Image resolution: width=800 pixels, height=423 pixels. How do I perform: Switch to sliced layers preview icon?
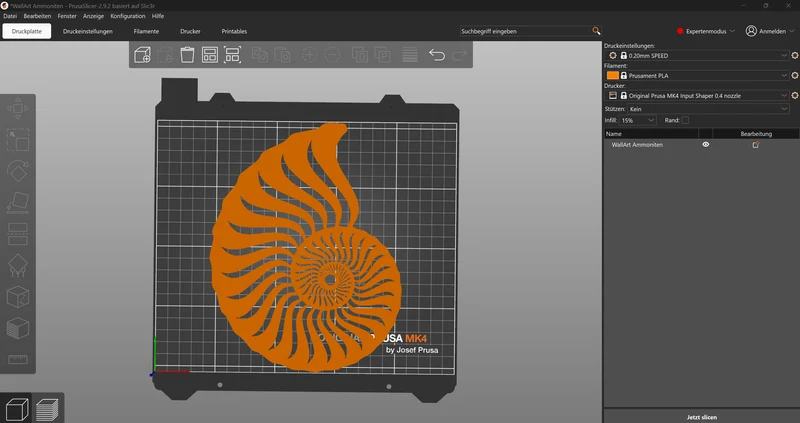tap(47, 410)
